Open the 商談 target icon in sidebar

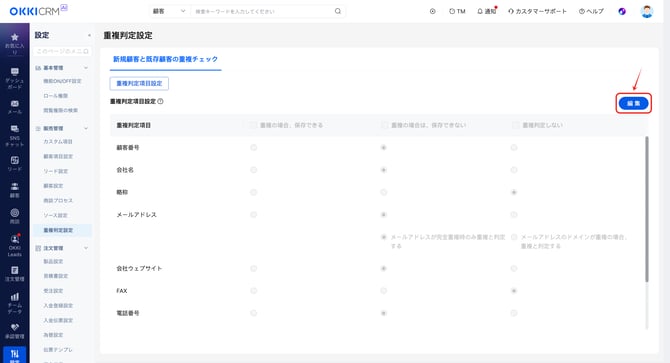(x=15, y=213)
